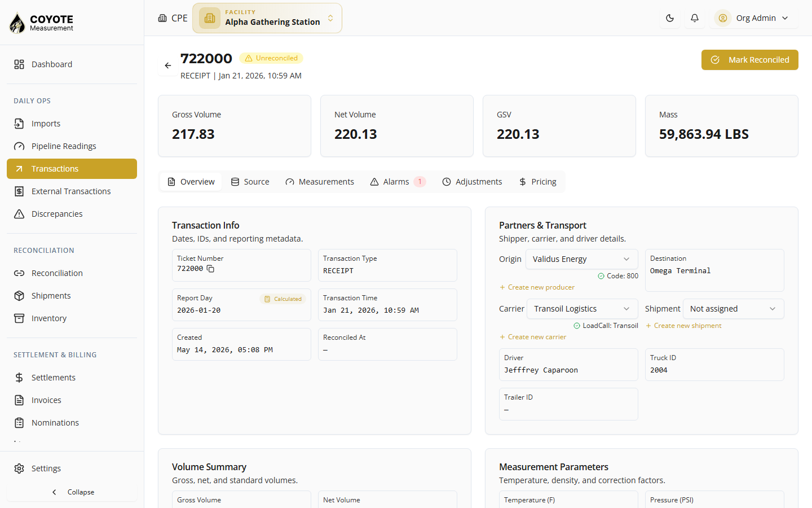Click the Driver Jefffrey Caparoon field
This screenshot has width=812, height=508.
tap(568, 365)
